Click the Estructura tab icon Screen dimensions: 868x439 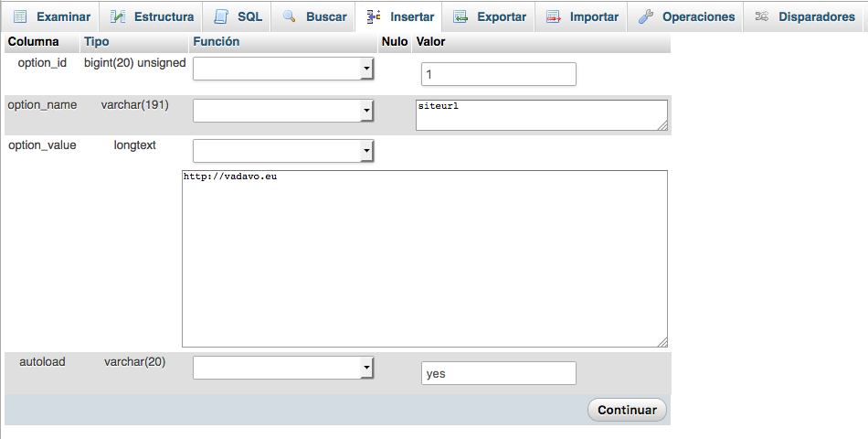coord(117,16)
